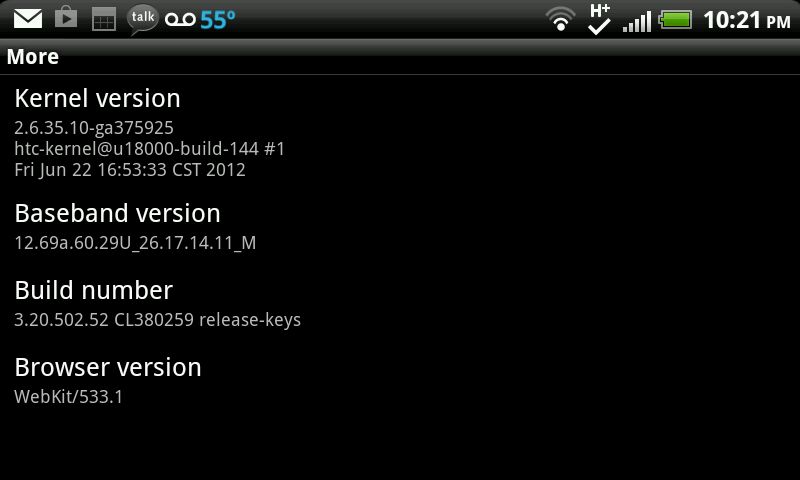The height and width of the screenshot is (480, 800).
Task: Open the 55° weather temperature indicator
Action: tap(218, 20)
